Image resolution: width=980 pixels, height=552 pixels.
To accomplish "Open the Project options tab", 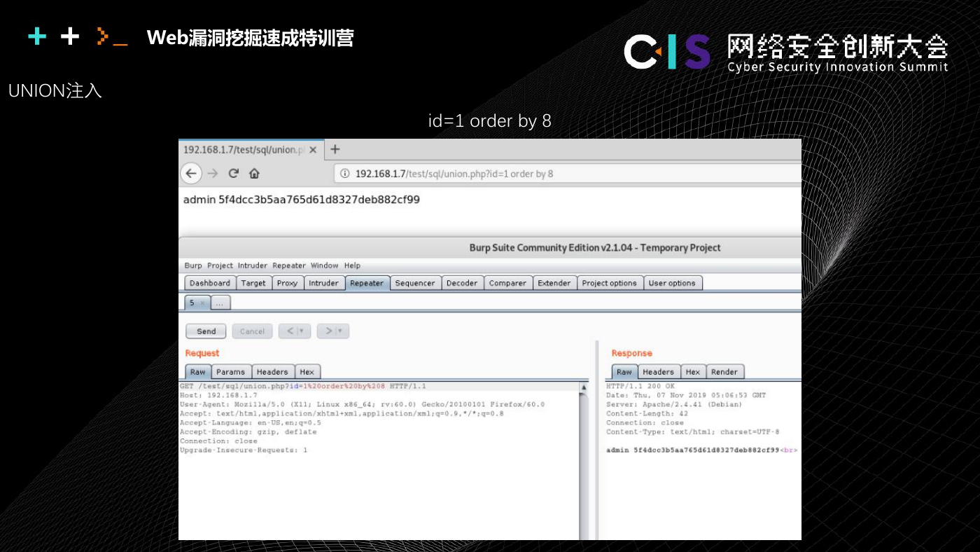I will [x=610, y=283].
